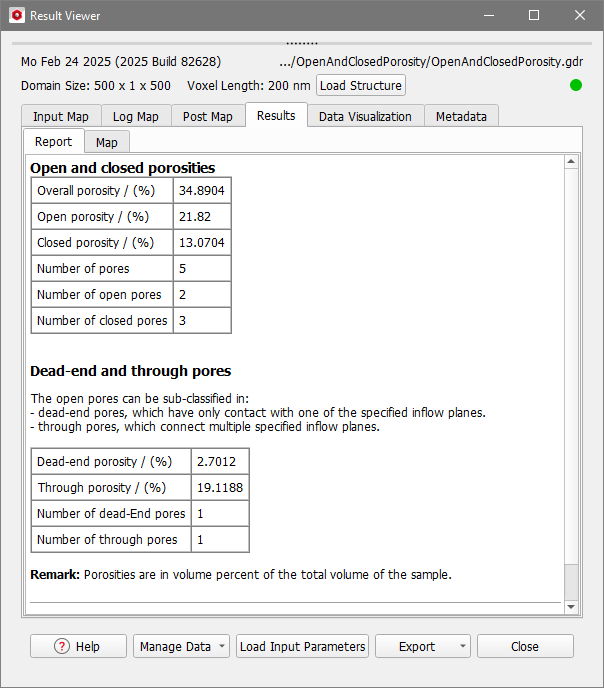The height and width of the screenshot is (688, 604).
Task: Click the Dead-end and through pores heading
Action: (x=130, y=371)
